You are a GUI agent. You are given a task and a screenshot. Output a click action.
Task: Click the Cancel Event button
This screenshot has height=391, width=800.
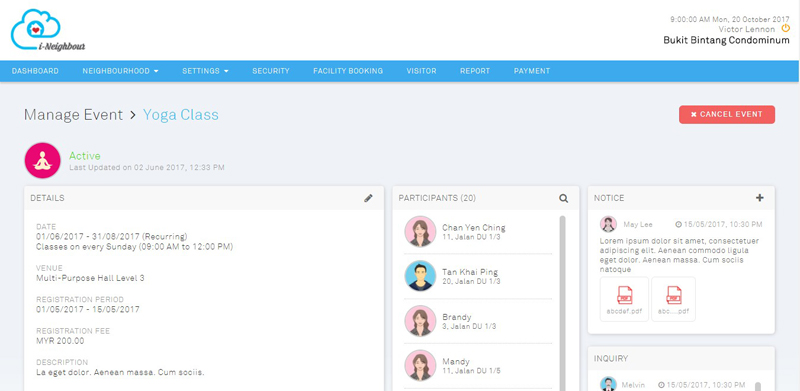[x=727, y=114]
